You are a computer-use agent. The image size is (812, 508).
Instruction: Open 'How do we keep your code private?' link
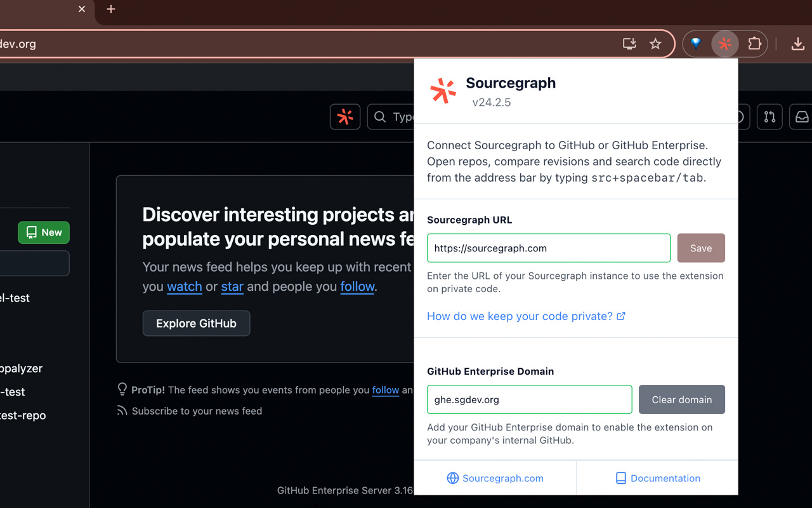(x=526, y=316)
